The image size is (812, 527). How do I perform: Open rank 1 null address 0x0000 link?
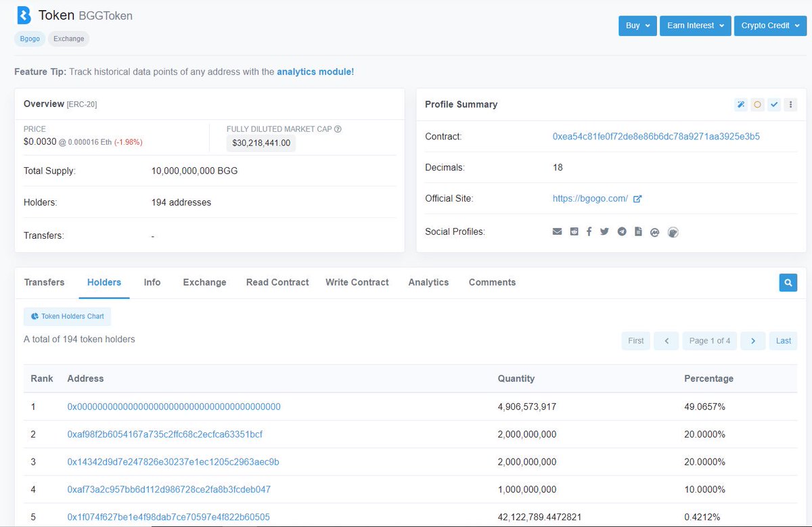[x=174, y=407]
